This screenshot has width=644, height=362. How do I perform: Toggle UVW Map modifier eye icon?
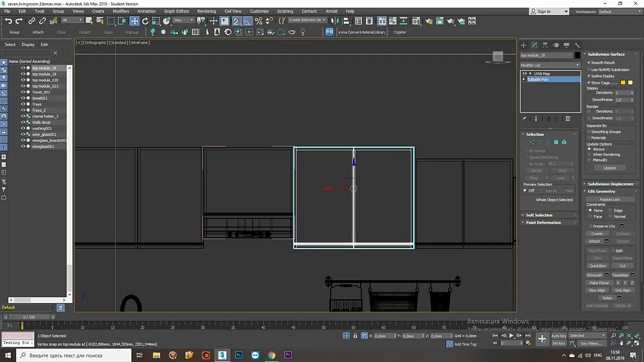[524, 74]
